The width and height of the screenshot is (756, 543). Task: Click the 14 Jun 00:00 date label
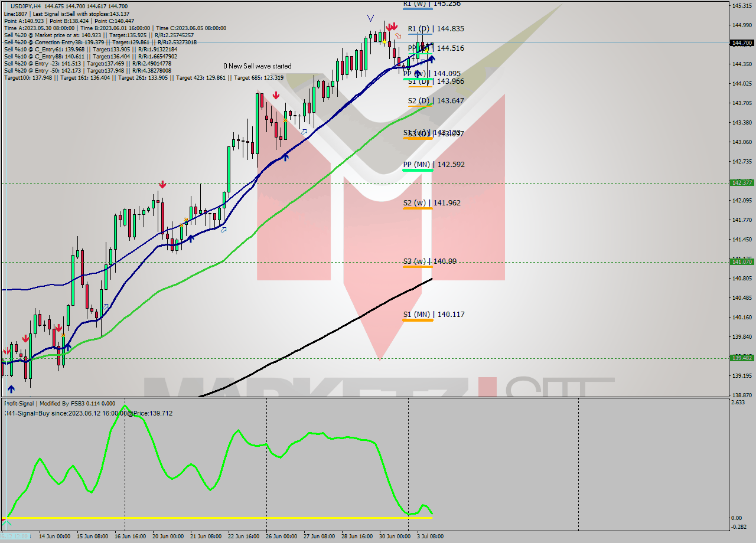(54, 537)
